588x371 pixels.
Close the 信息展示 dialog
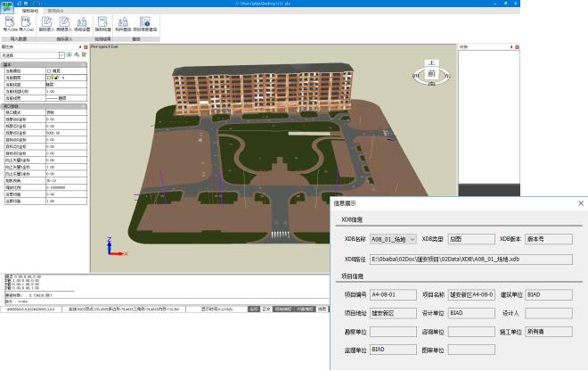tap(580, 202)
